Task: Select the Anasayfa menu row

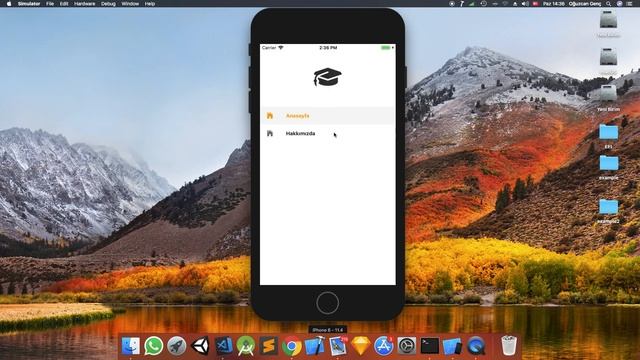Action: 327,116
